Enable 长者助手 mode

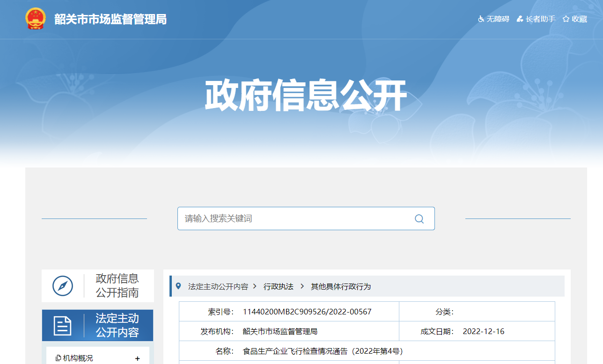(x=541, y=19)
